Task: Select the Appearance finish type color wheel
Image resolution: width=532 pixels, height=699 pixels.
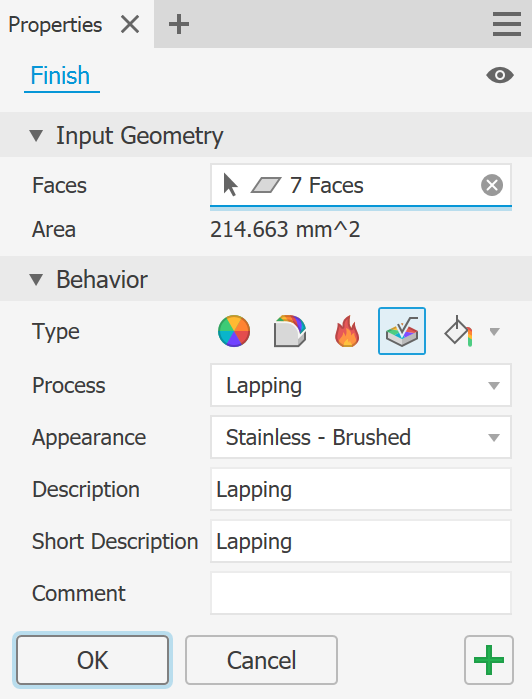Action: tap(234, 331)
